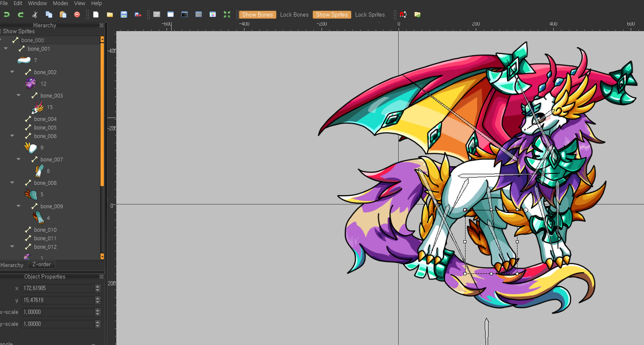The height and width of the screenshot is (345, 644).
Task: Collapse bone_002 in the hierarchy
Action: pyautogui.click(x=12, y=72)
